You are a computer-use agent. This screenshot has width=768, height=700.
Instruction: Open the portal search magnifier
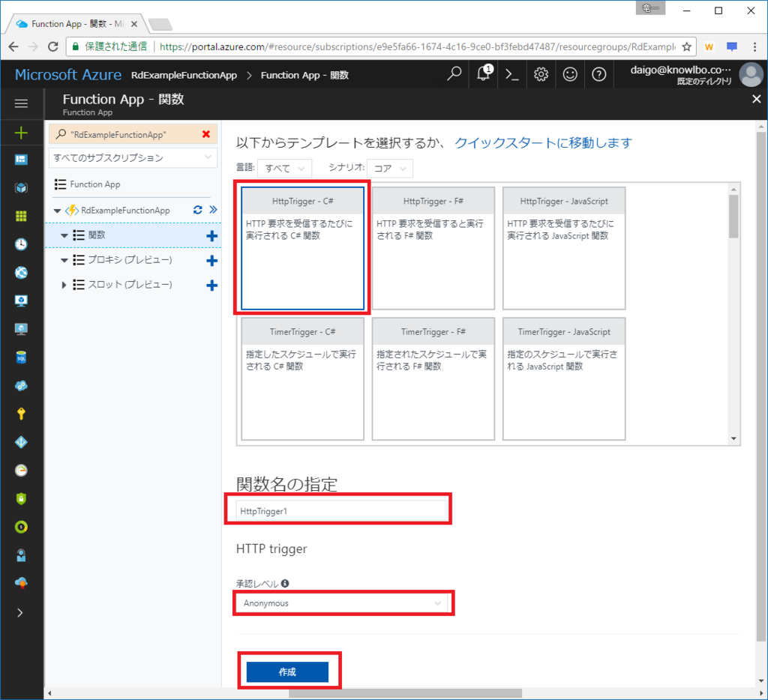coord(454,74)
